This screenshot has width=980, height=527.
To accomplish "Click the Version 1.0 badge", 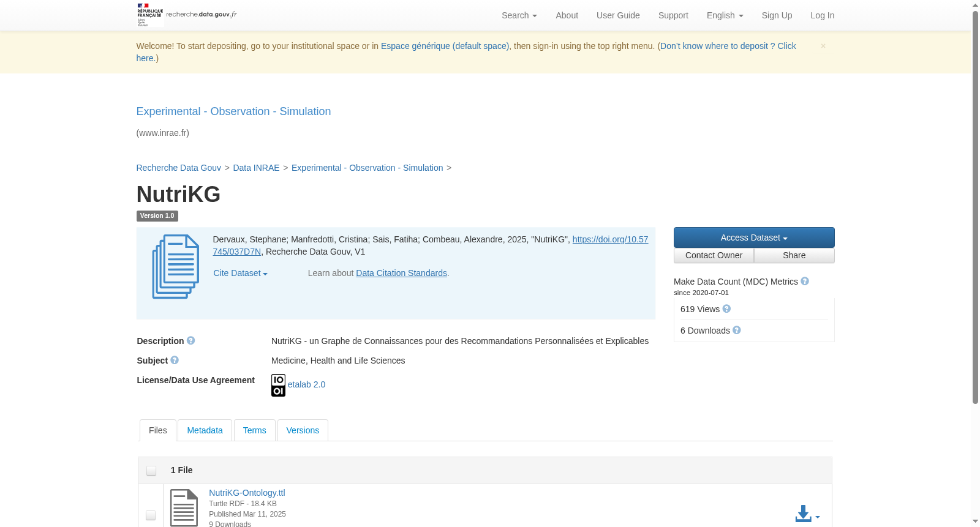I will pos(157,215).
